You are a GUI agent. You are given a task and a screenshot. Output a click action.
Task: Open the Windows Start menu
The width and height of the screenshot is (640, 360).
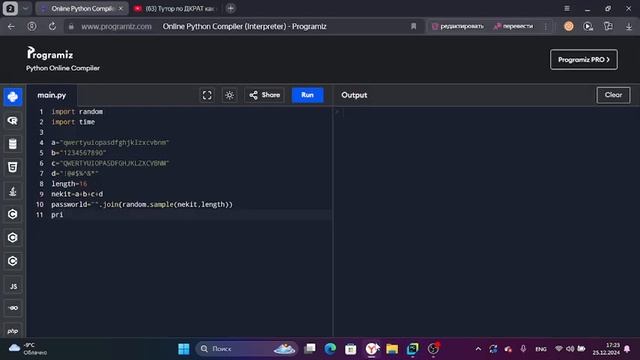184,349
